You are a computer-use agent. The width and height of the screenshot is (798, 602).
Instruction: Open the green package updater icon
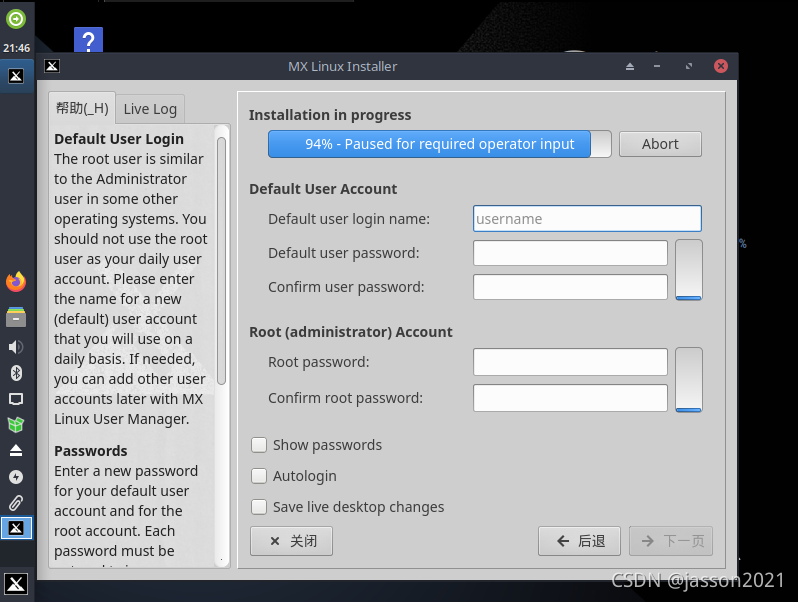click(16, 424)
